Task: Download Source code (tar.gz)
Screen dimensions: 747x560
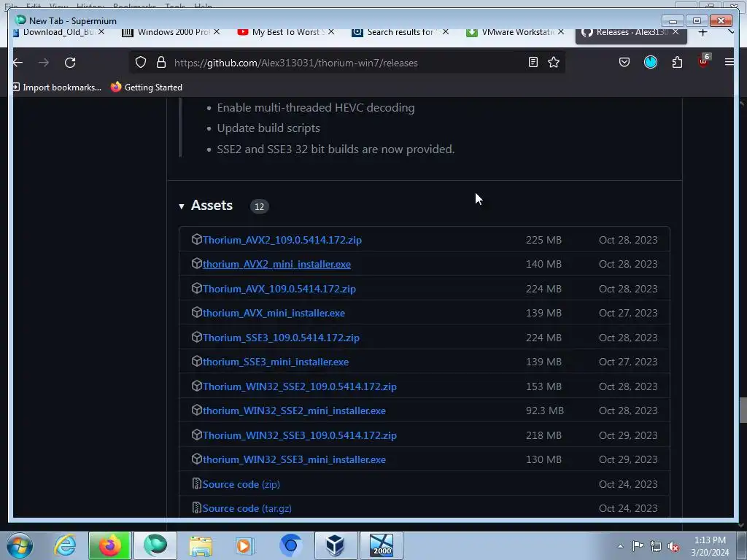Action: pos(247,508)
